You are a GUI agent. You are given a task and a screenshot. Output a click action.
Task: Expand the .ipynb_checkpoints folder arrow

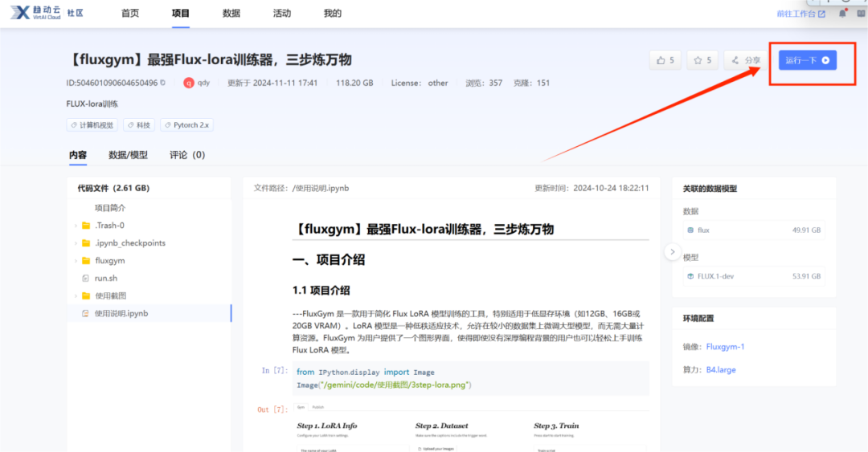click(76, 243)
